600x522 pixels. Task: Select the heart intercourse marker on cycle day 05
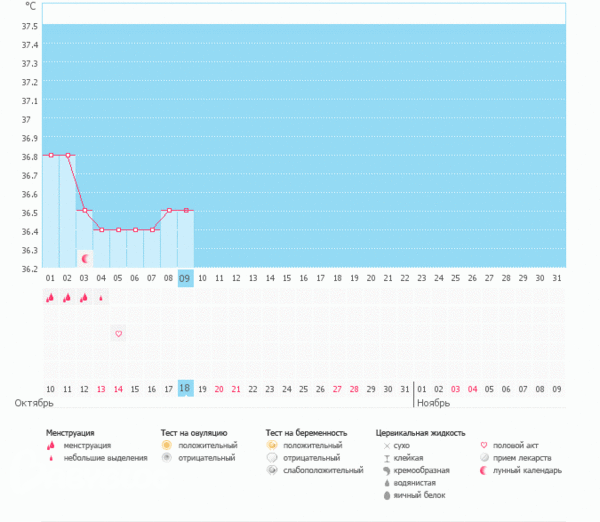coord(118,333)
